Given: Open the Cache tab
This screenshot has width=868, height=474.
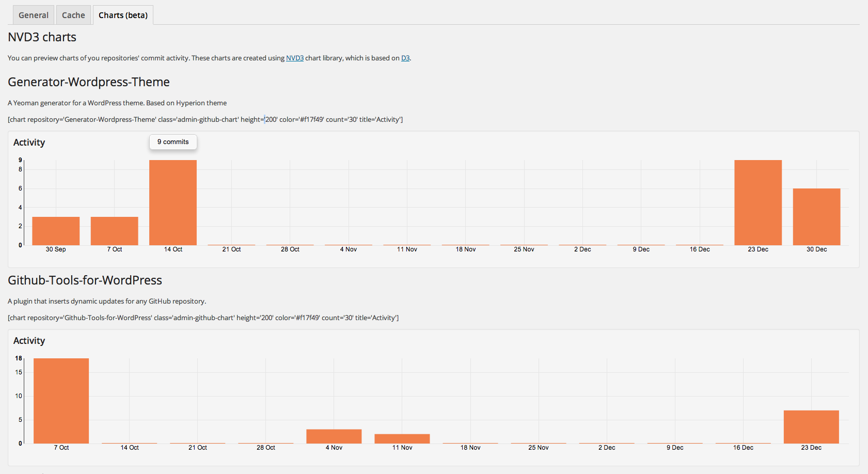Looking at the screenshot, I should (x=73, y=15).
